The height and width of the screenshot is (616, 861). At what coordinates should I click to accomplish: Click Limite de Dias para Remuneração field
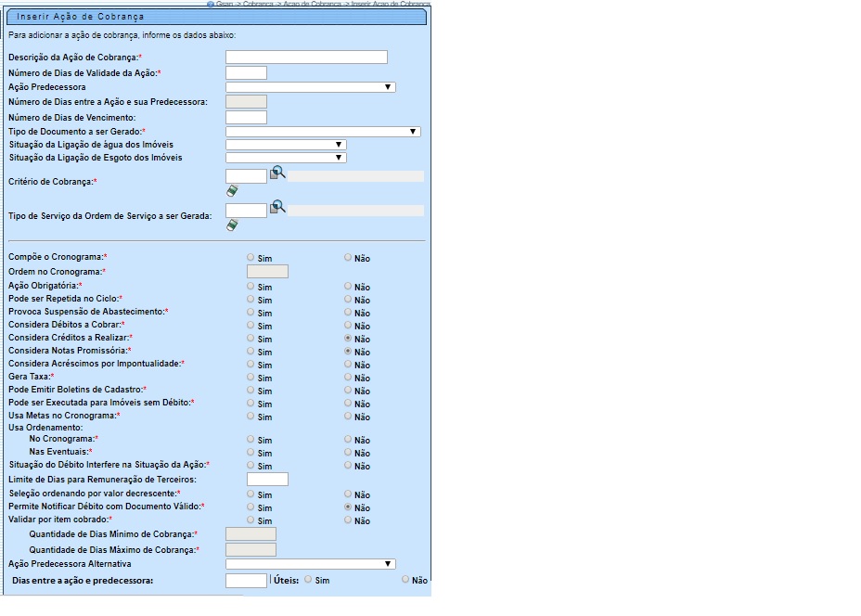coord(267,480)
